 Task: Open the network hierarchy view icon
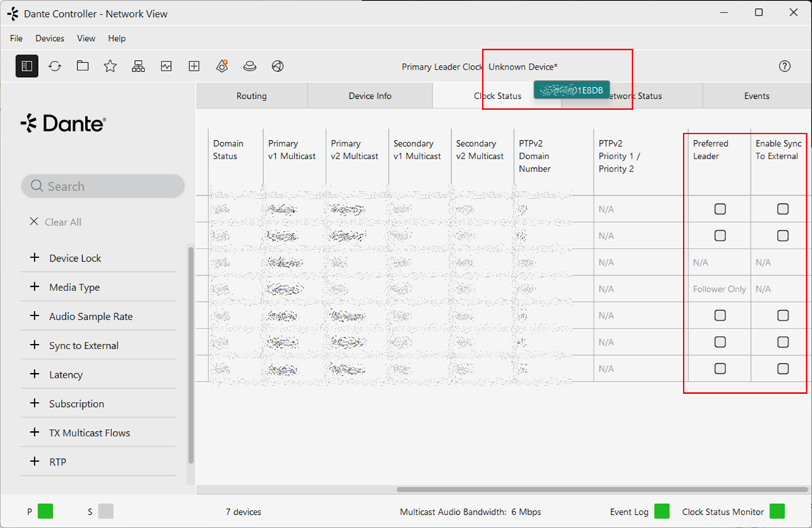pos(139,66)
